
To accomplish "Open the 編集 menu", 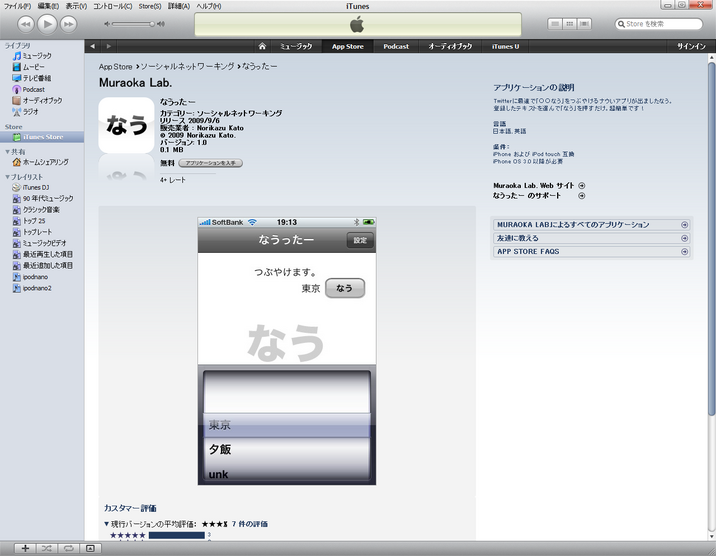I will tap(48, 6).
